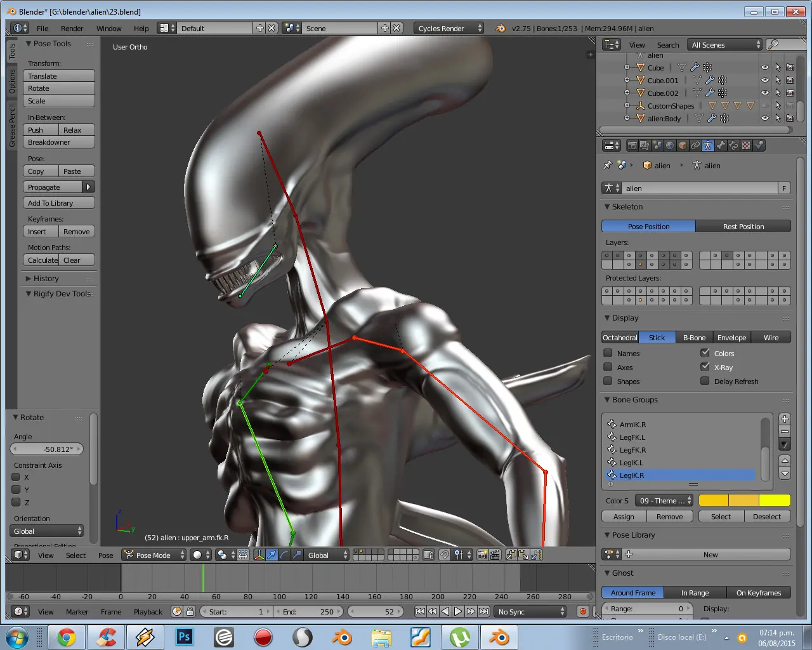Open the Help menu

[x=141, y=29]
